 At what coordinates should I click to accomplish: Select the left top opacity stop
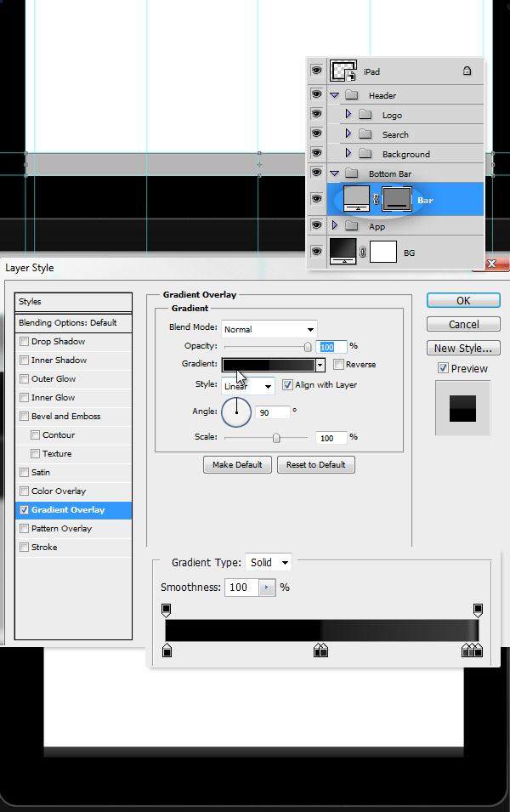(167, 610)
